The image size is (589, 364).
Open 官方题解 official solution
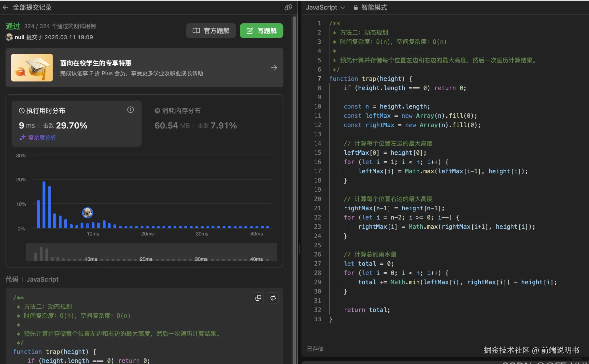point(211,31)
